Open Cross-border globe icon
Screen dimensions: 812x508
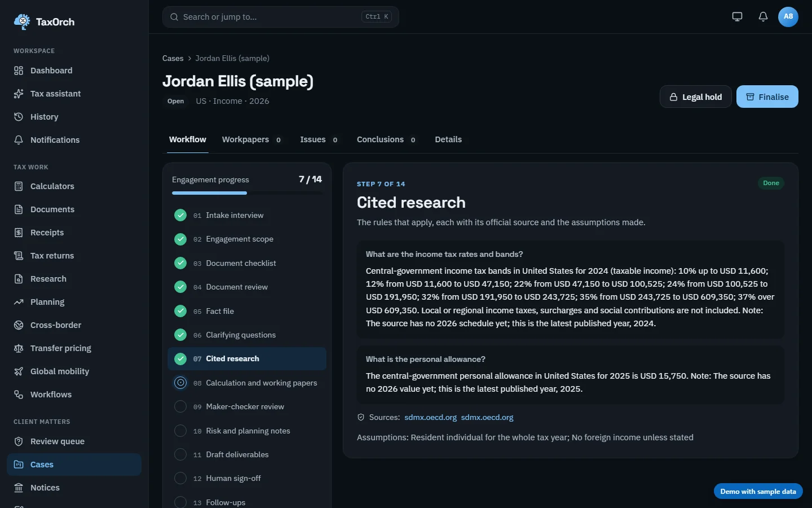coord(19,325)
